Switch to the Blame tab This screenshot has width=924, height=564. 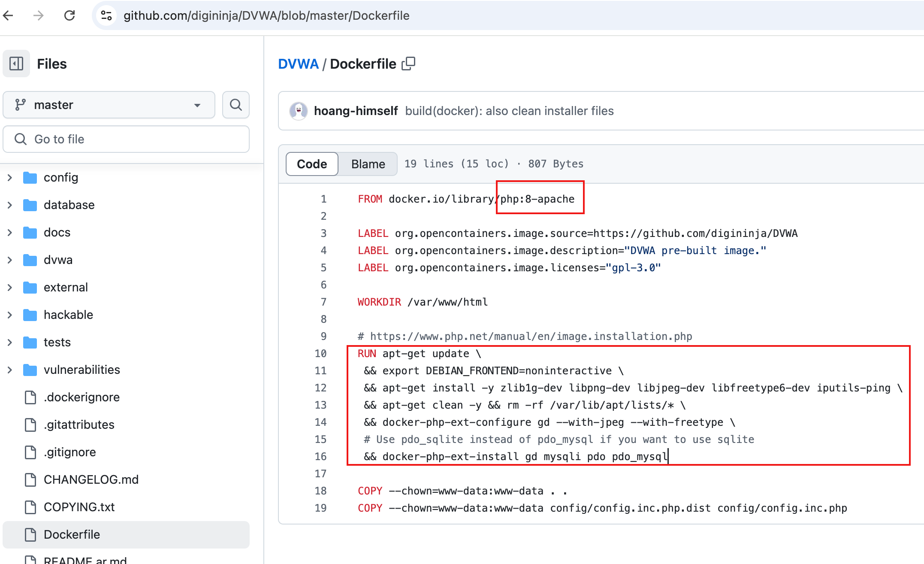click(368, 164)
